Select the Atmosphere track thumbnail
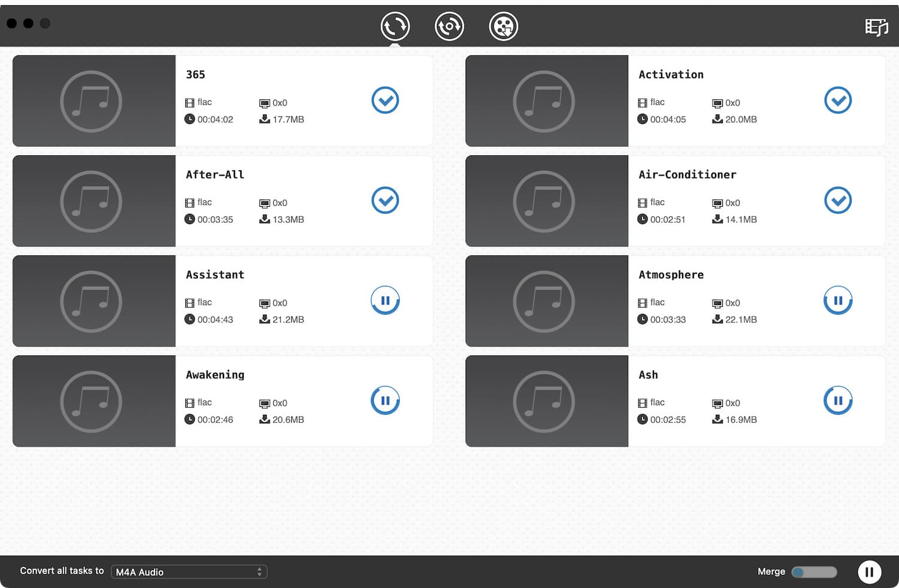The width and height of the screenshot is (899, 588). click(x=547, y=301)
